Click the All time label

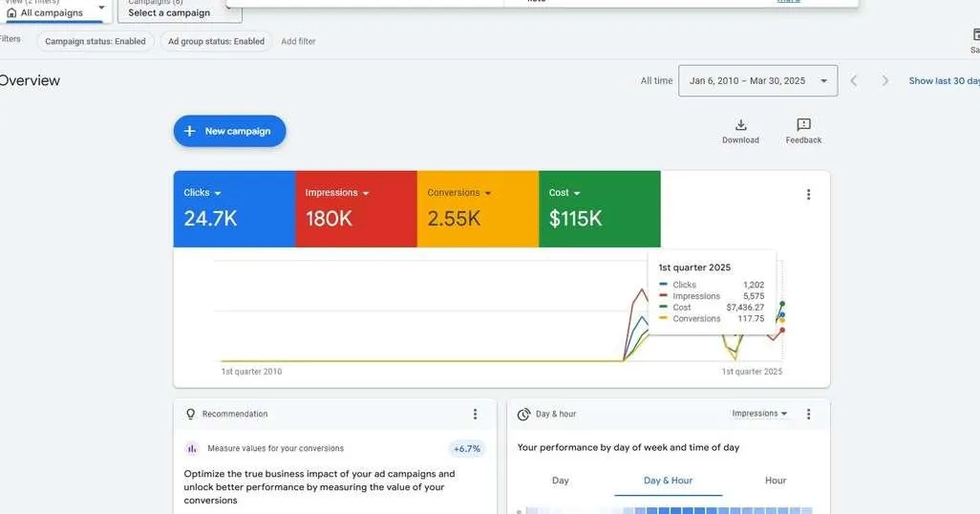click(656, 80)
